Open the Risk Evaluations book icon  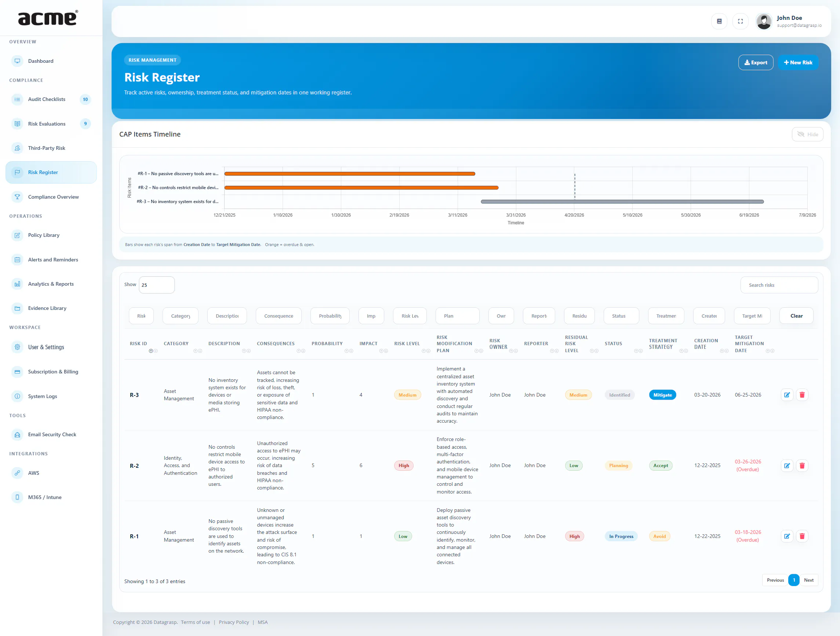(17, 123)
